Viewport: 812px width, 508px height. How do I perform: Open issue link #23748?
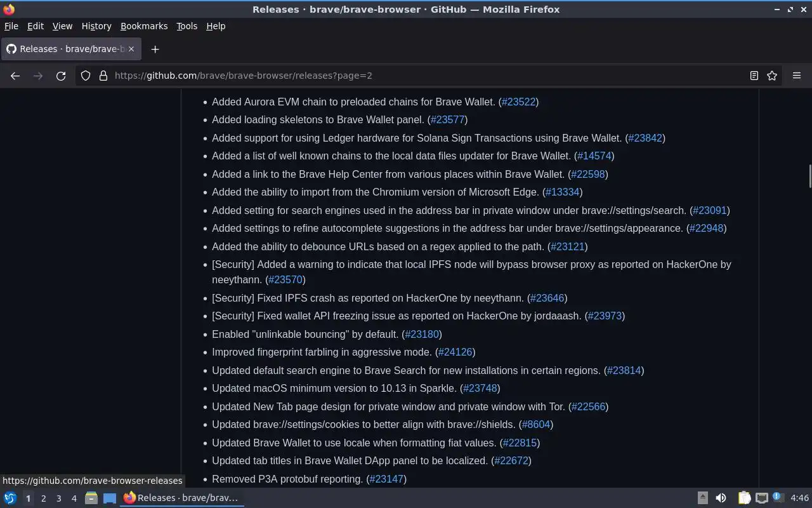click(480, 388)
